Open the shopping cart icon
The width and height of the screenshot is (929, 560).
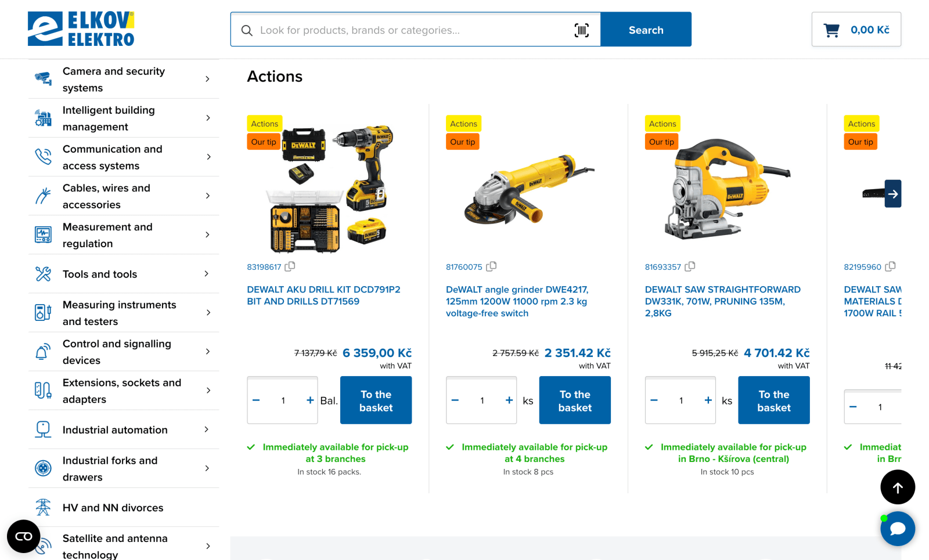[831, 30]
